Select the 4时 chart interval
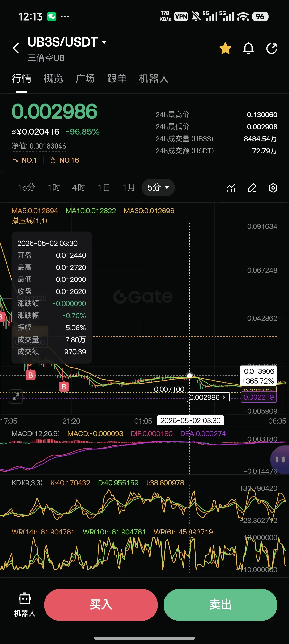Viewport: 289px width, 644px height. (79, 187)
